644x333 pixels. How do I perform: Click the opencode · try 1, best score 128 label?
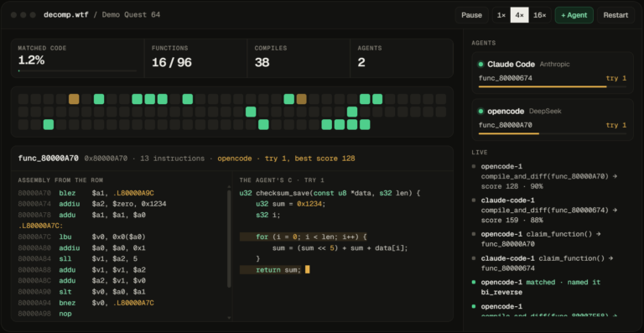pyautogui.click(x=286, y=158)
